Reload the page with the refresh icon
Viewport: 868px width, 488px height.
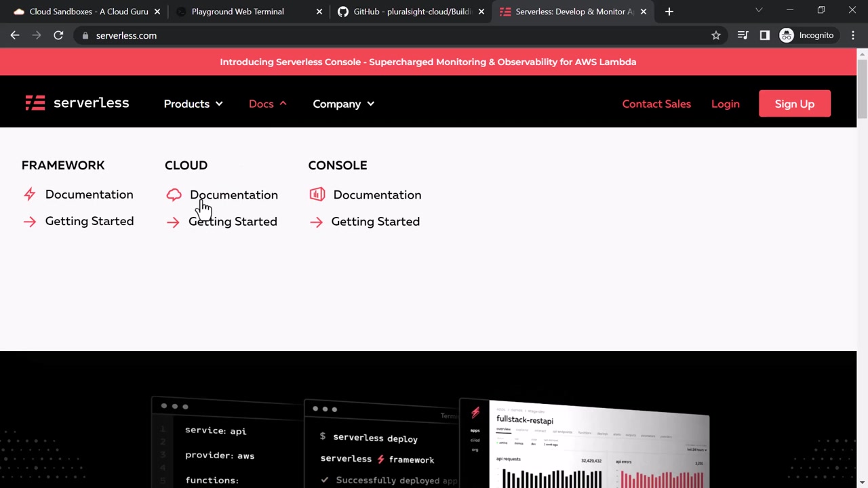pyautogui.click(x=58, y=35)
